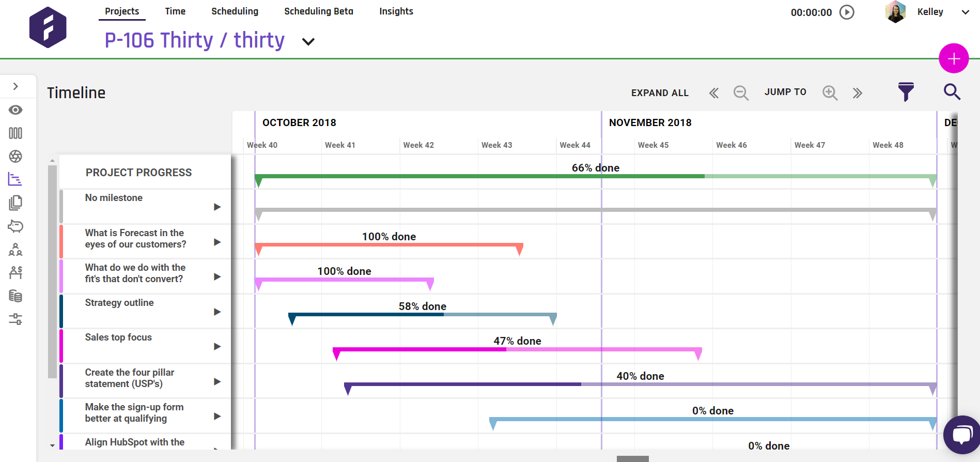Click the magenta 47% done Sales bar
The height and width of the screenshot is (462, 980).
(x=517, y=349)
